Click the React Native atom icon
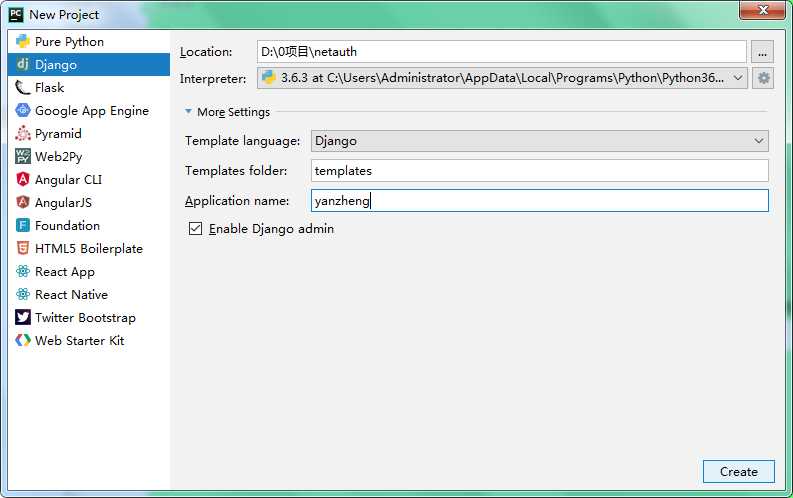Image resolution: width=793 pixels, height=498 pixels. pyautogui.click(x=23, y=294)
